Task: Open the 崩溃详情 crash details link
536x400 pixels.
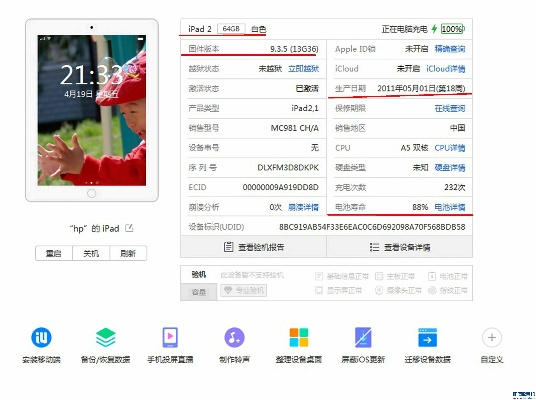Action: coord(303,207)
